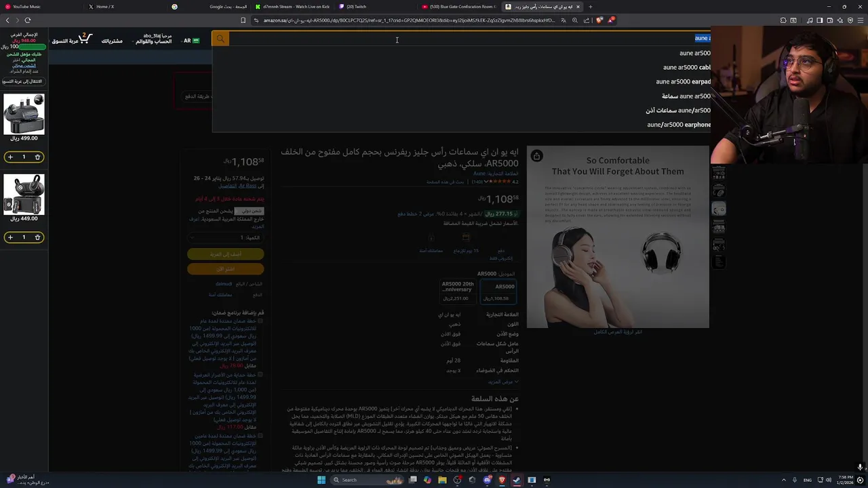Click the plus icon under the 499.00 cart item
868x488 pixels.
coord(10,157)
